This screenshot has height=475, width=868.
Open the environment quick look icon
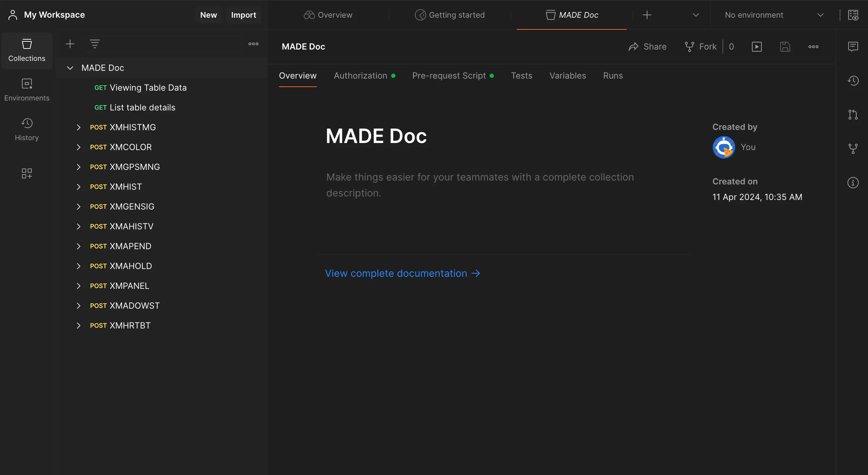pos(853,15)
